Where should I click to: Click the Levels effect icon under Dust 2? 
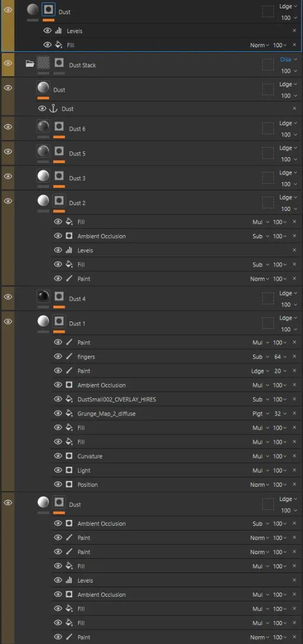pos(69,250)
